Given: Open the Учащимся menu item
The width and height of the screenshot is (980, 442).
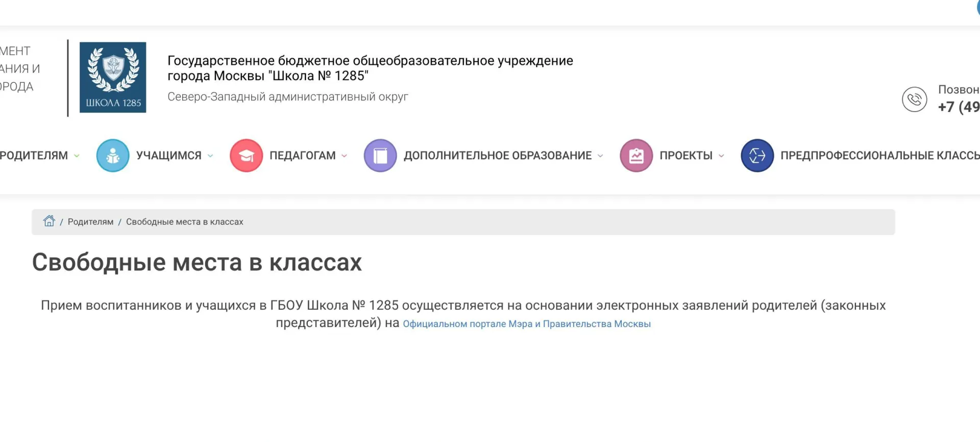Looking at the screenshot, I should 169,155.
